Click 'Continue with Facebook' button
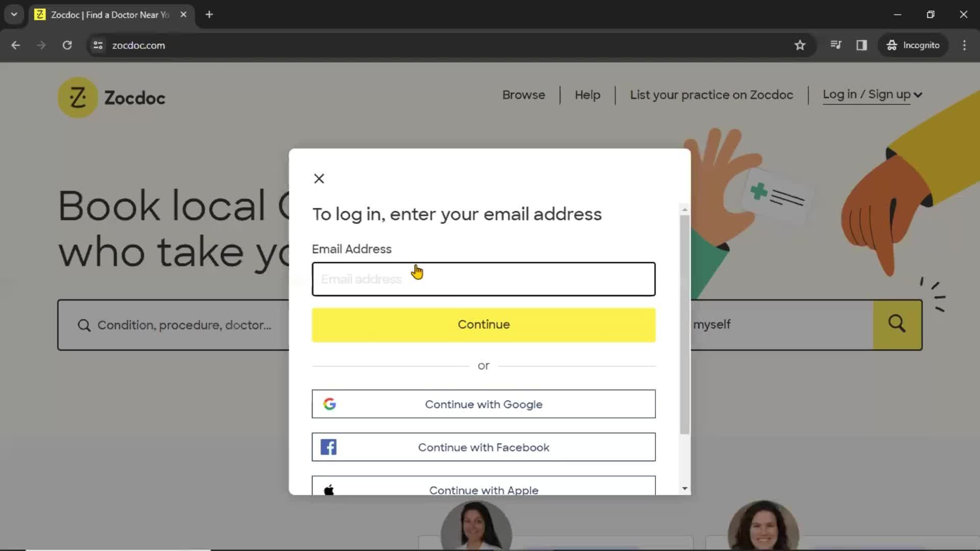Image resolution: width=980 pixels, height=551 pixels. tap(483, 447)
